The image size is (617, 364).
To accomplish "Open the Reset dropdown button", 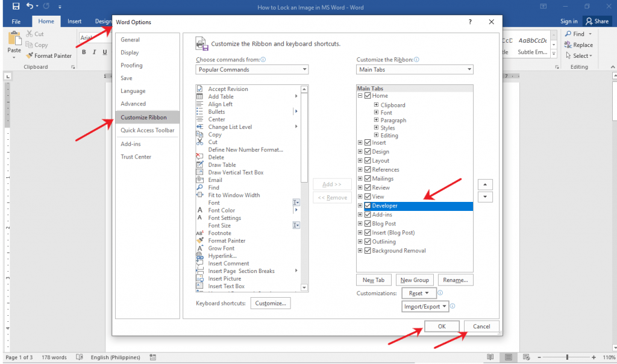I will click(x=419, y=293).
